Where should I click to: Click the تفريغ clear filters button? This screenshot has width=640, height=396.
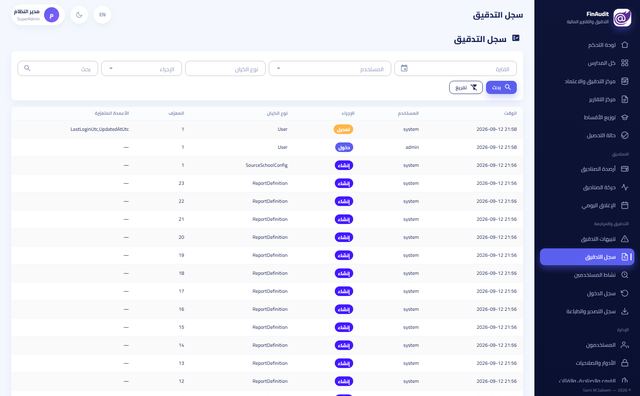tap(466, 87)
